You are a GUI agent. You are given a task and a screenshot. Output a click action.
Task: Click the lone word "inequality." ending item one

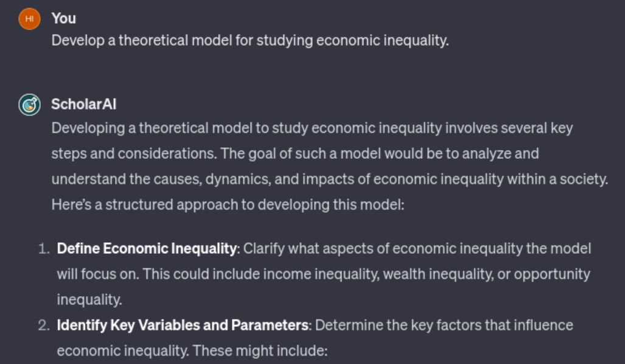click(x=89, y=299)
